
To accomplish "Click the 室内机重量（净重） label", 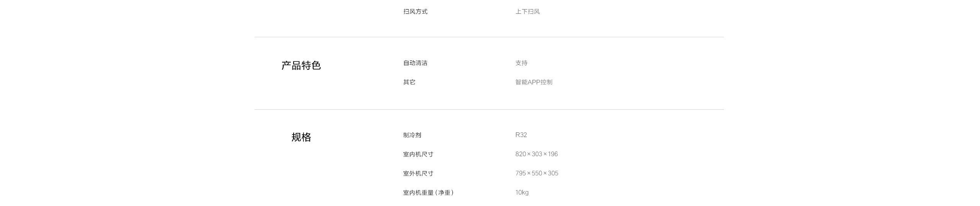I will click(428, 193).
